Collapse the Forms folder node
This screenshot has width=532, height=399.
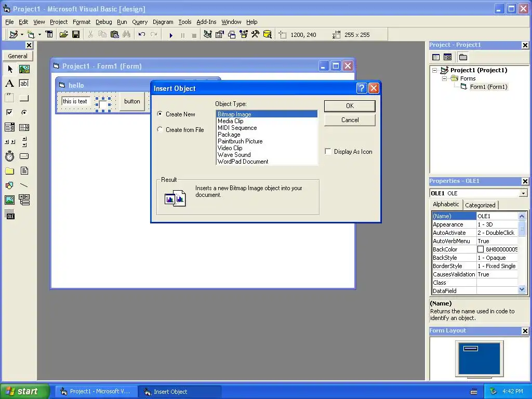point(445,79)
